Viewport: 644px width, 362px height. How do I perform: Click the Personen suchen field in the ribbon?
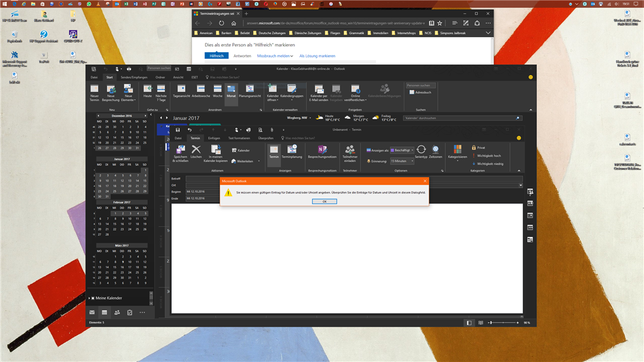click(x=421, y=85)
